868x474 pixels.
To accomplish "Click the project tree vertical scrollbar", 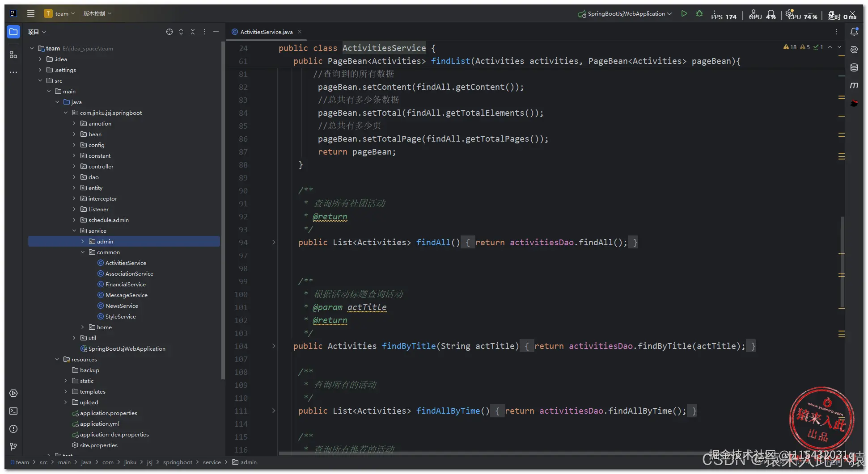I will (223, 210).
